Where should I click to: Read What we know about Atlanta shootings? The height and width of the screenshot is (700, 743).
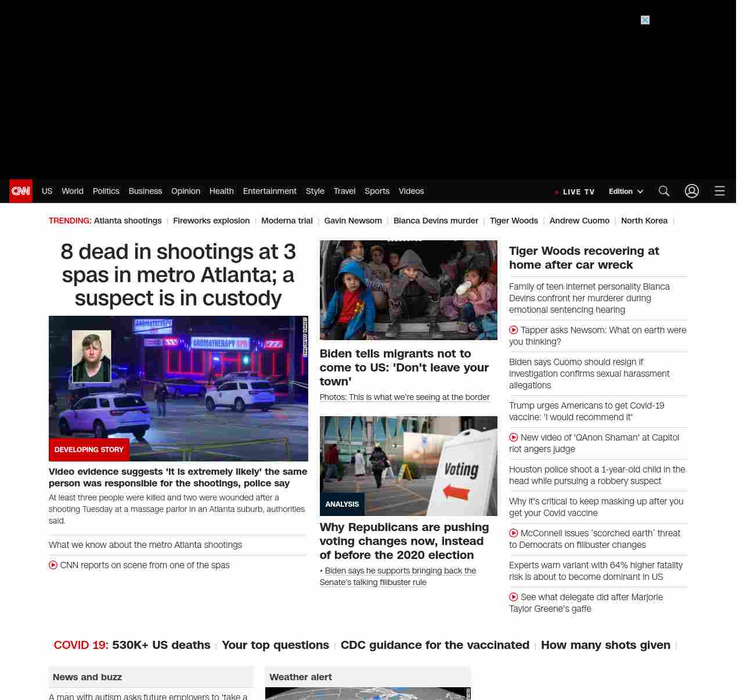pyautogui.click(x=145, y=545)
